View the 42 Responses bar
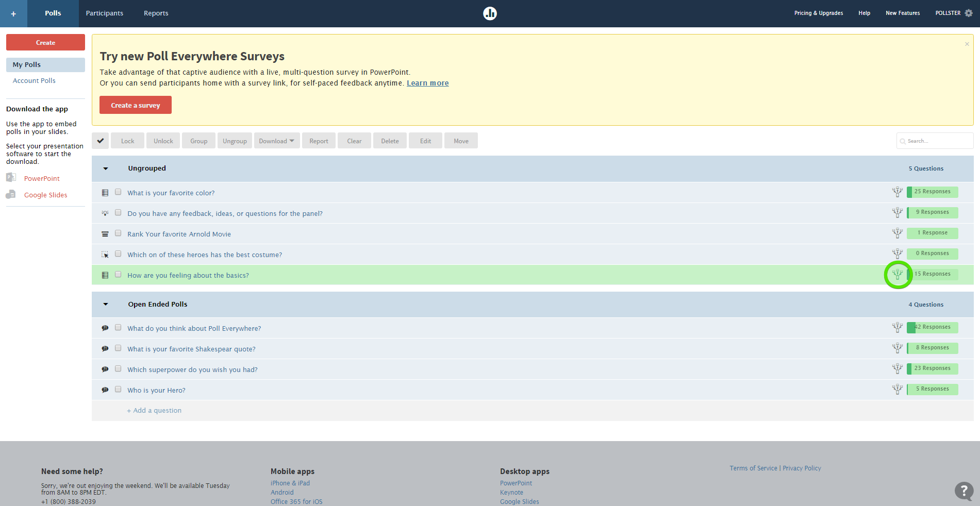The image size is (980, 506). click(x=932, y=327)
